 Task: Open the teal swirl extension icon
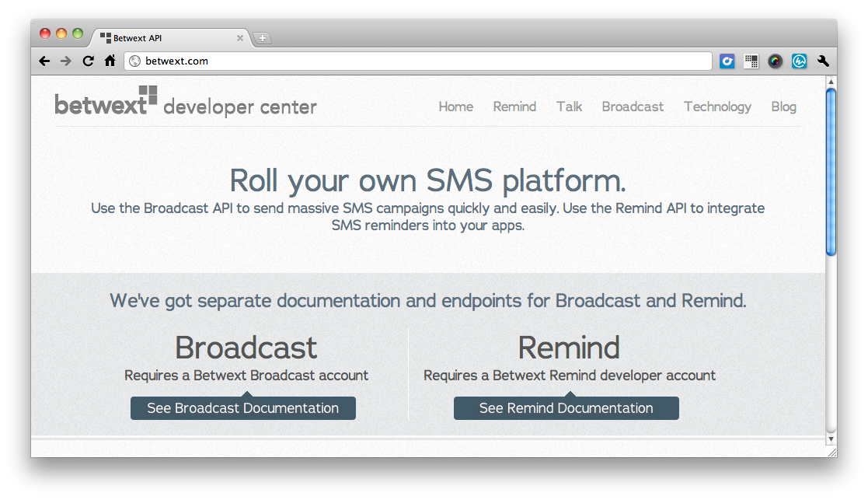[799, 61]
